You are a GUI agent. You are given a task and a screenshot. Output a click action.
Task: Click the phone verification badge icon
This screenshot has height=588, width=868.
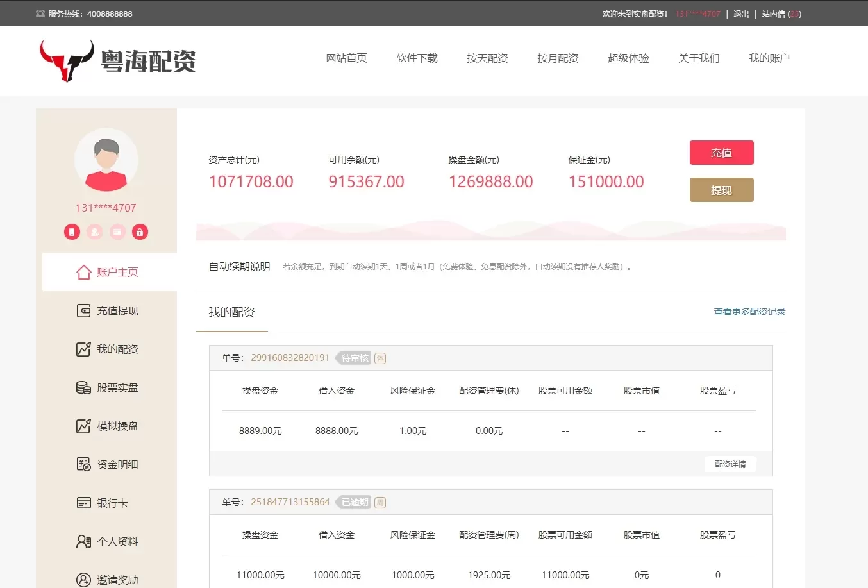72,231
